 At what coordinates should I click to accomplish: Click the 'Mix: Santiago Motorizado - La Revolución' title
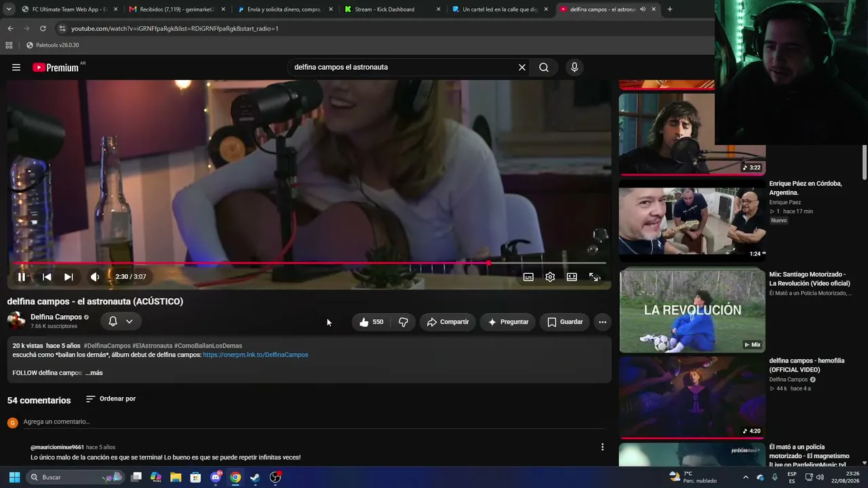[809, 279]
